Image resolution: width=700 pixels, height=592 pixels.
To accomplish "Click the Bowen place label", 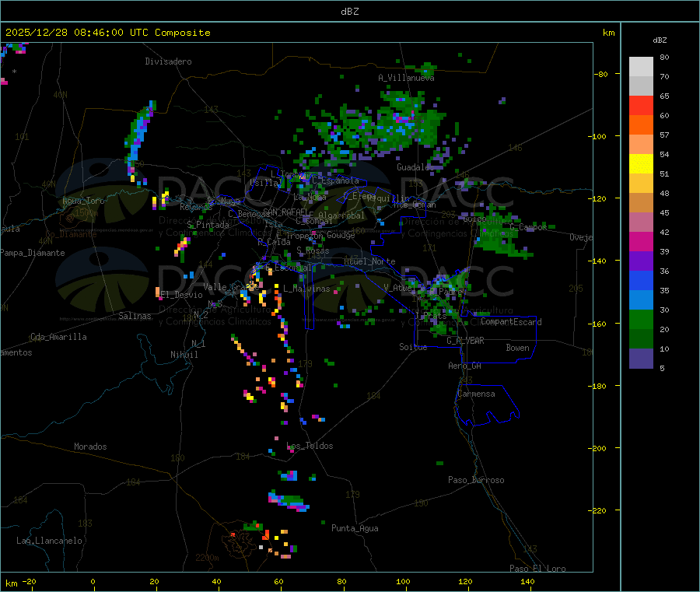I will point(517,348).
